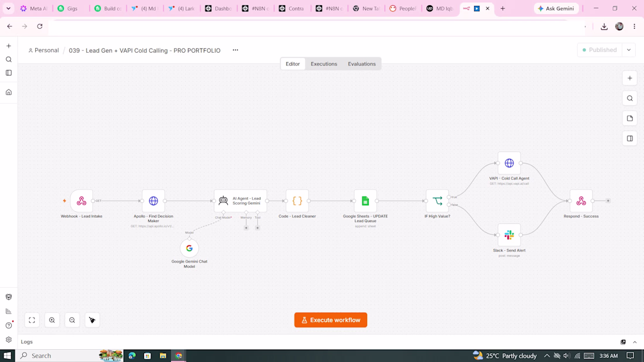
Task: Open File Explorer from the taskbar
Action: pyautogui.click(x=163, y=356)
